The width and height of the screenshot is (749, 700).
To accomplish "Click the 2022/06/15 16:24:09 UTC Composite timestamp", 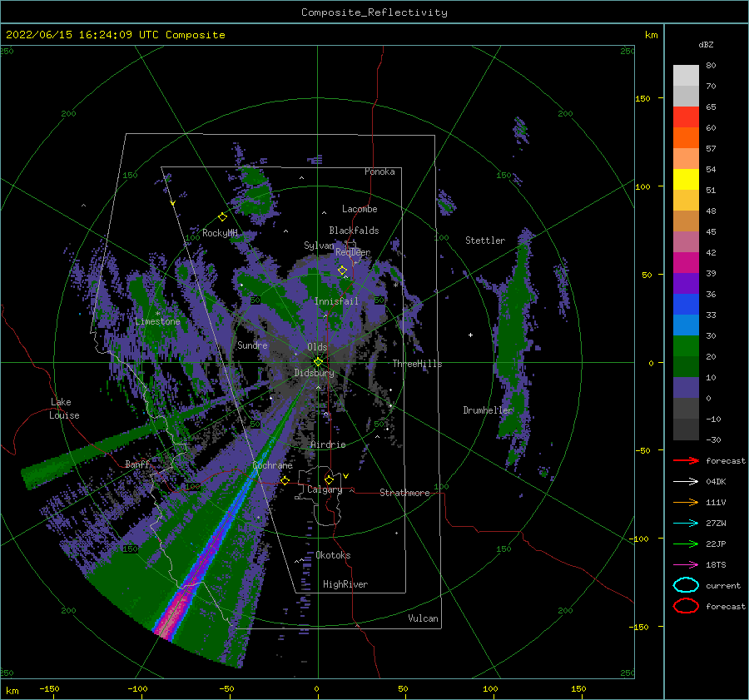I will pos(115,35).
